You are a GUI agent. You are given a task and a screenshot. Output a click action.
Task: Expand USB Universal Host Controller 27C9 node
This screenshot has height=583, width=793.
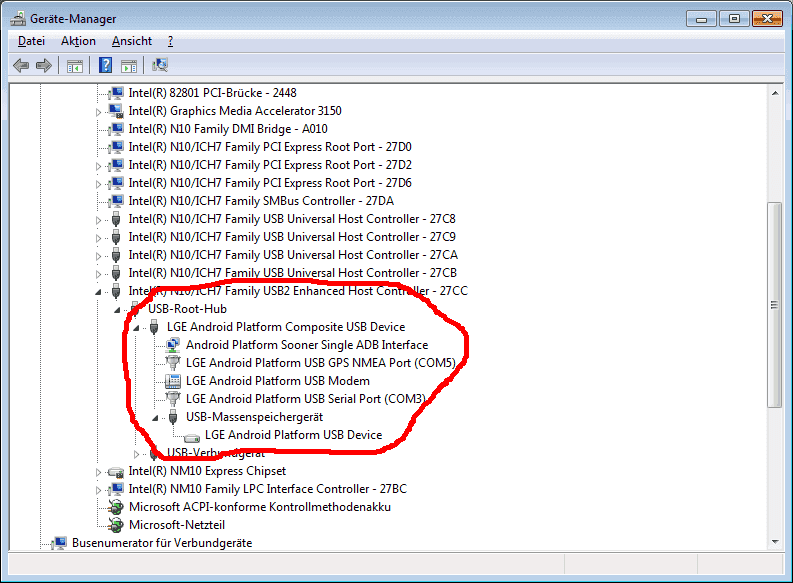click(x=99, y=238)
